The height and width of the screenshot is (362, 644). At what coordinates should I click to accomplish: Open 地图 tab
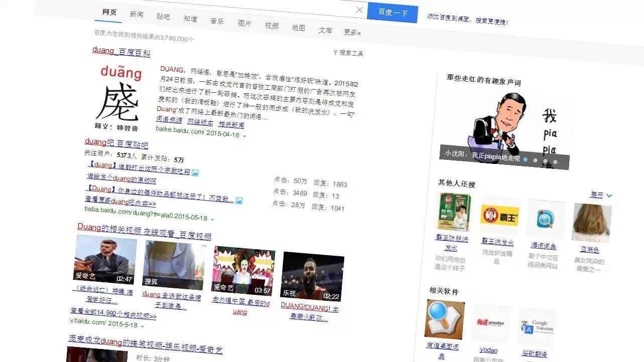coord(299,28)
